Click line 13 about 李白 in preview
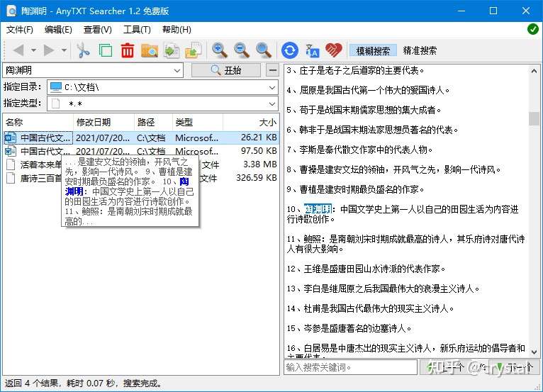Viewport: 543px width, 392px height. click(384, 289)
